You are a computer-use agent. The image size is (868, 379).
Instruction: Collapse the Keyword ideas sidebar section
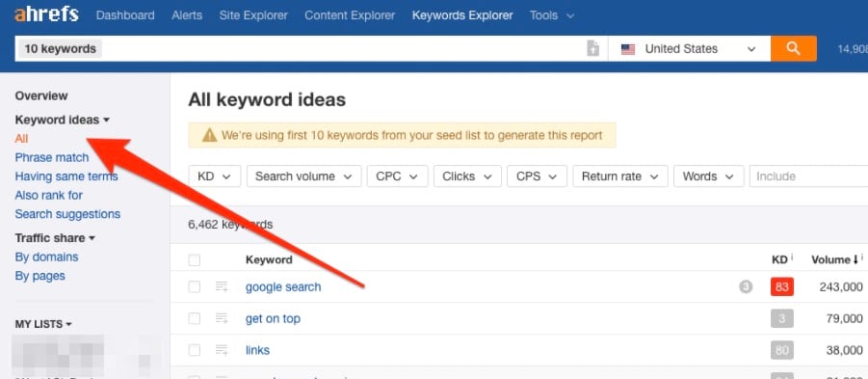[62, 120]
